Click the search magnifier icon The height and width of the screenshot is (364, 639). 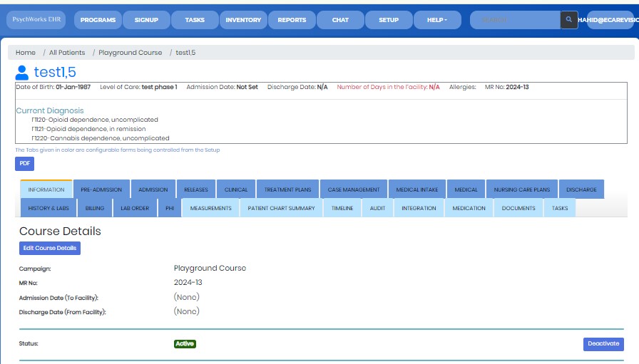(x=568, y=20)
